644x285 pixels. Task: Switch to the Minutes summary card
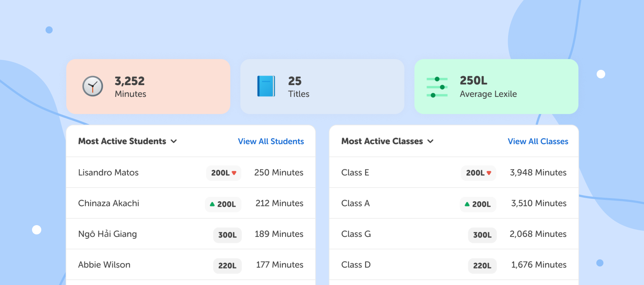[148, 86]
